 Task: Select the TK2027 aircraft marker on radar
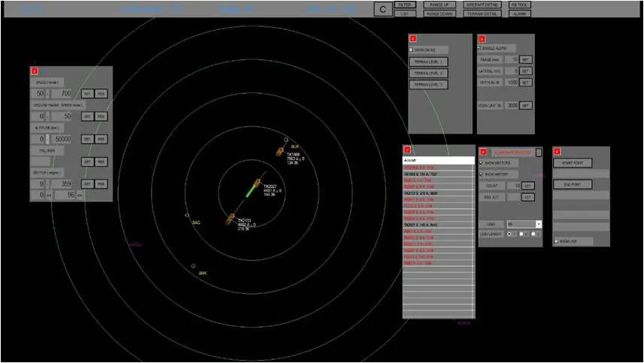pos(258,183)
